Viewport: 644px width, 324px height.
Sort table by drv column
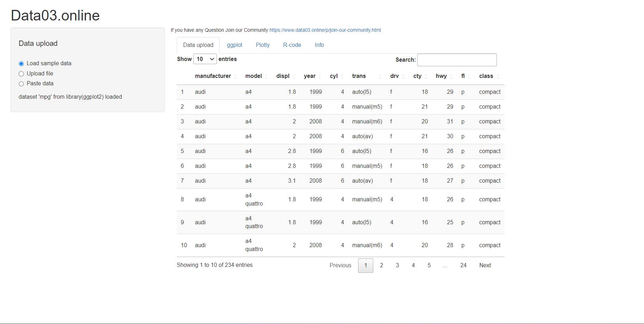(x=397, y=76)
